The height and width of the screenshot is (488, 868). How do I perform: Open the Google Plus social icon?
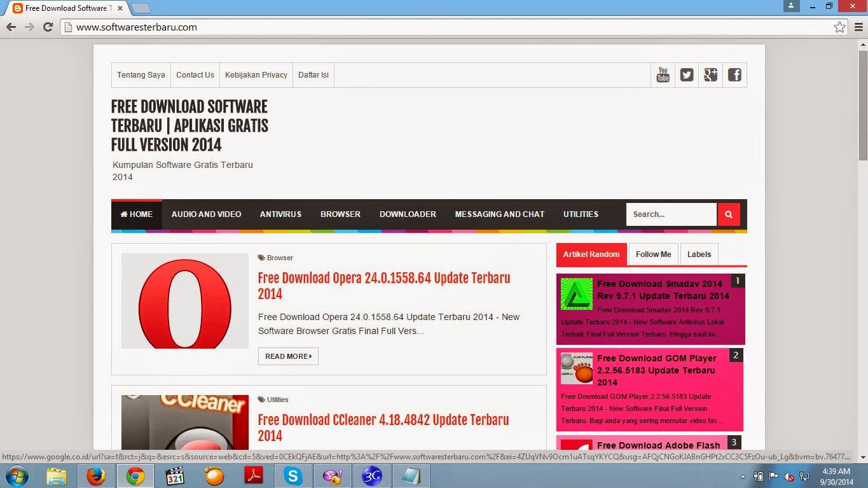[710, 75]
